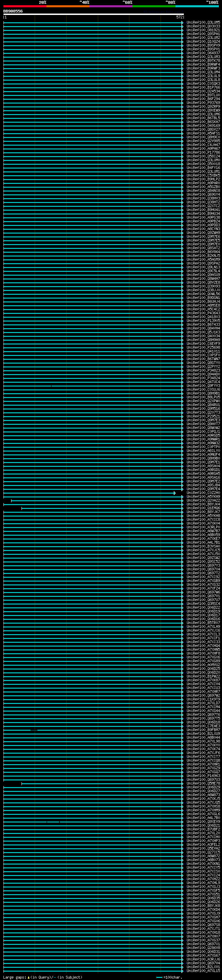Screen dimensions: 222x980
Task: Select row UniRef100_B9TK78
Action: point(203,60)
